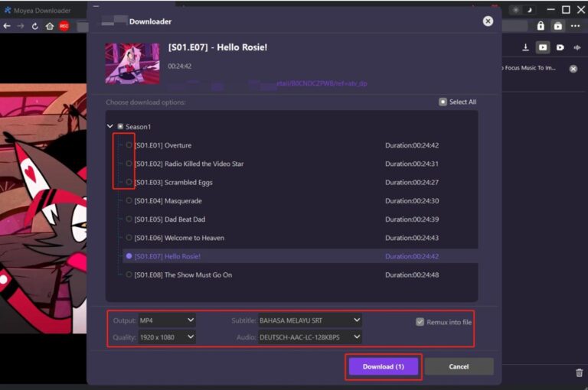
Task: Click the browser back arrow icon
Action: 7,26
